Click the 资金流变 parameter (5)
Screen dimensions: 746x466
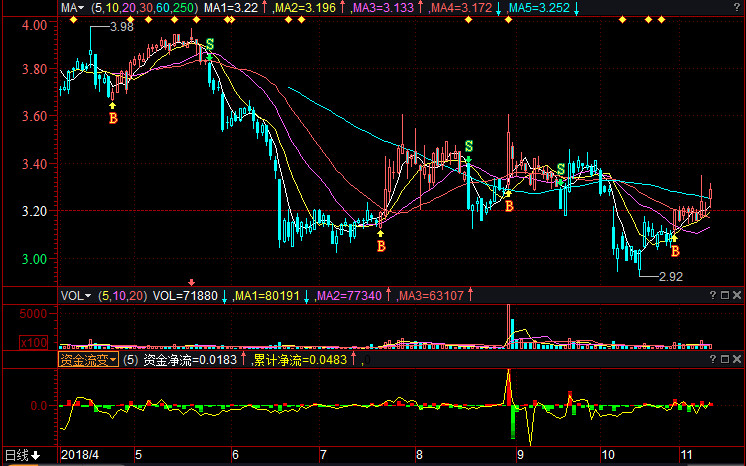130,360
